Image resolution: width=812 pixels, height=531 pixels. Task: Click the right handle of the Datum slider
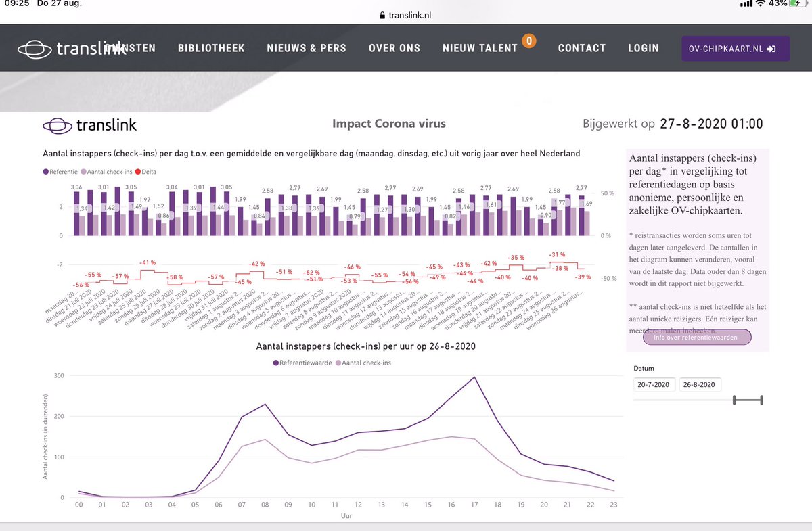pos(761,400)
